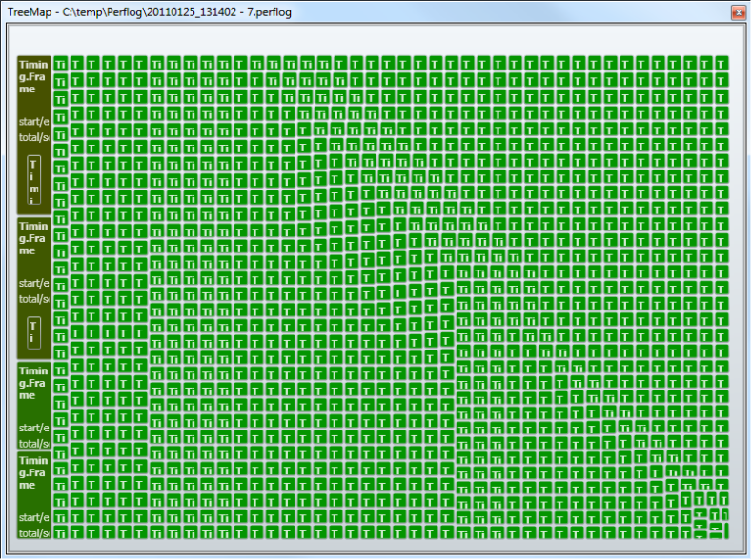Open the nested 'Ti' box in second Timing.Frame

coord(33,332)
